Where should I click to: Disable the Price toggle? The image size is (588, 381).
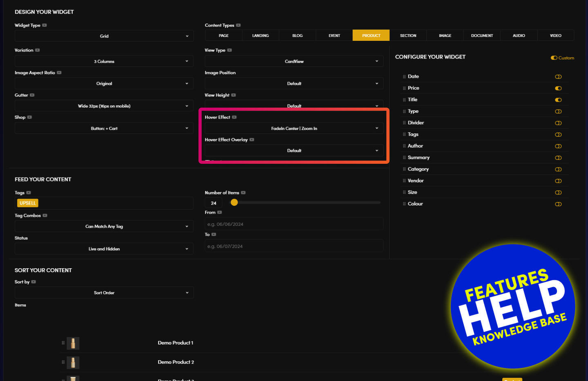click(x=558, y=88)
